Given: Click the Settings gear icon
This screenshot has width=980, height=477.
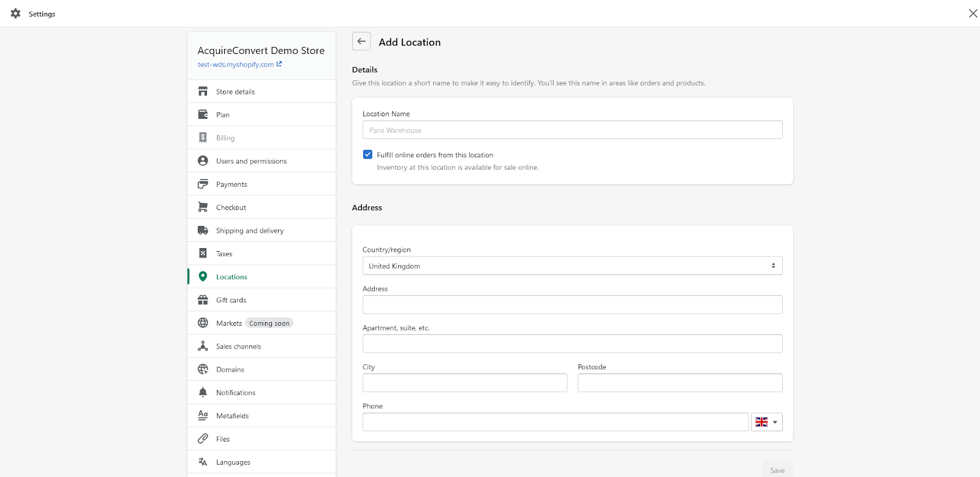Looking at the screenshot, I should (16, 13).
